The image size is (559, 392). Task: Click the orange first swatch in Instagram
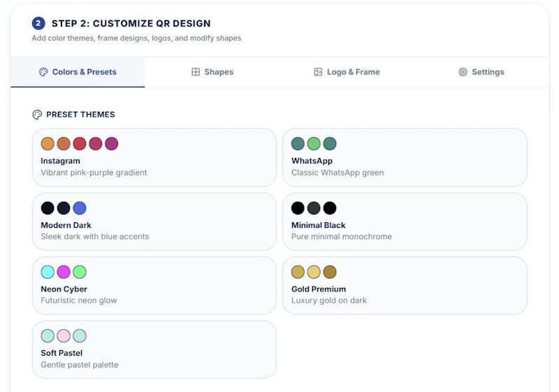48,144
